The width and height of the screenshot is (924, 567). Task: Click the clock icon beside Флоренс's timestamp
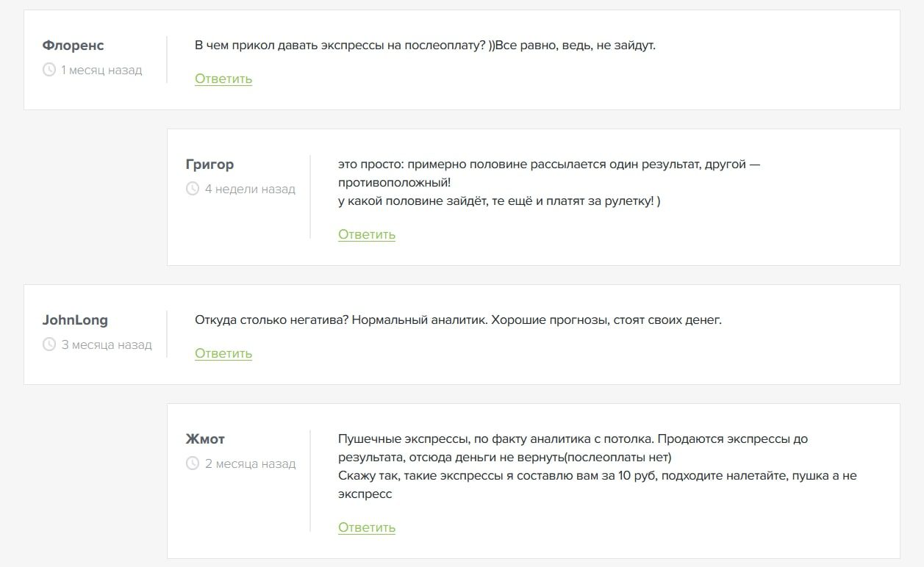49,71
